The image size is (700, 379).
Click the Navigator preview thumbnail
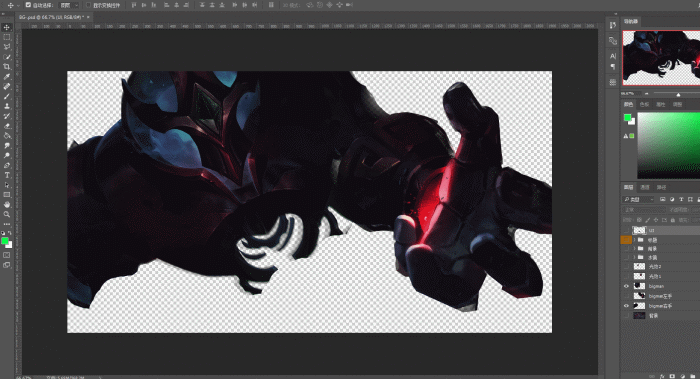pyautogui.click(x=661, y=58)
